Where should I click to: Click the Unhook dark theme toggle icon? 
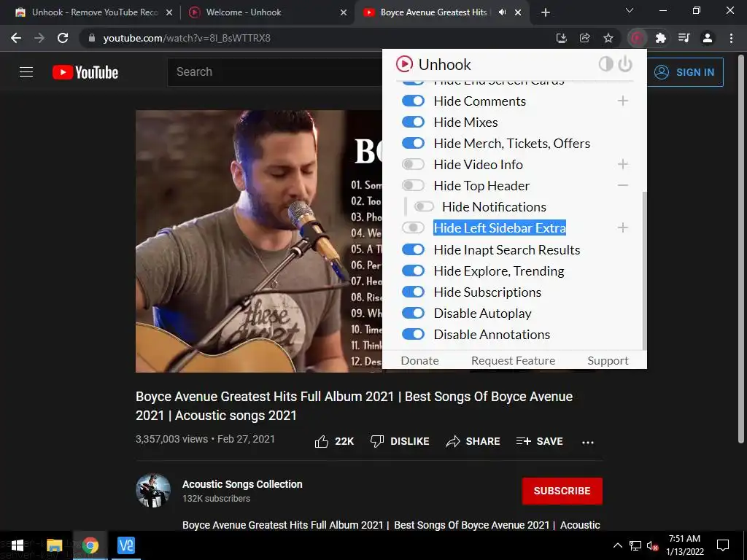pos(605,64)
